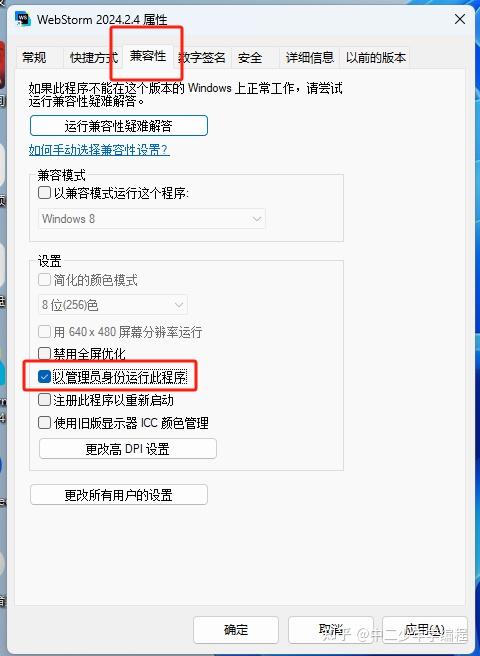Viewport: 480px width, 656px height.
Task: Open the 数字签名 tab
Action: 202,57
